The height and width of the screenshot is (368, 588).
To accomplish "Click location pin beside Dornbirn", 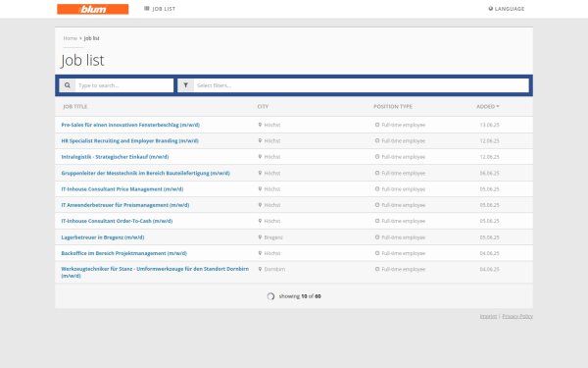I will tap(260, 269).
